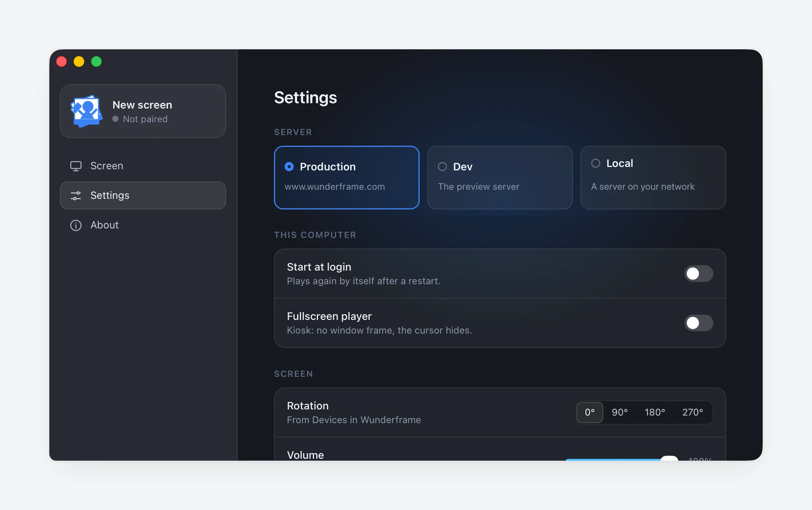Click the Rotation setting label
This screenshot has width=812, height=510.
308,406
